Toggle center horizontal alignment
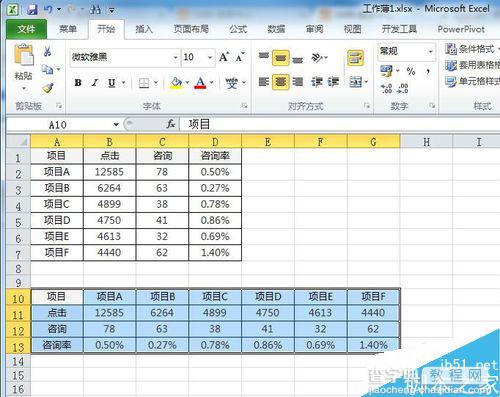The width and height of the screenshot is (500, 397). pos(281,82)
